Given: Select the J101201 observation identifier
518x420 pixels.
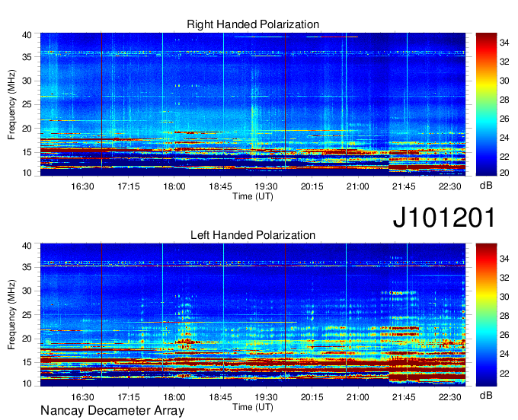Looking at the screenshot, I should (444, 217).
